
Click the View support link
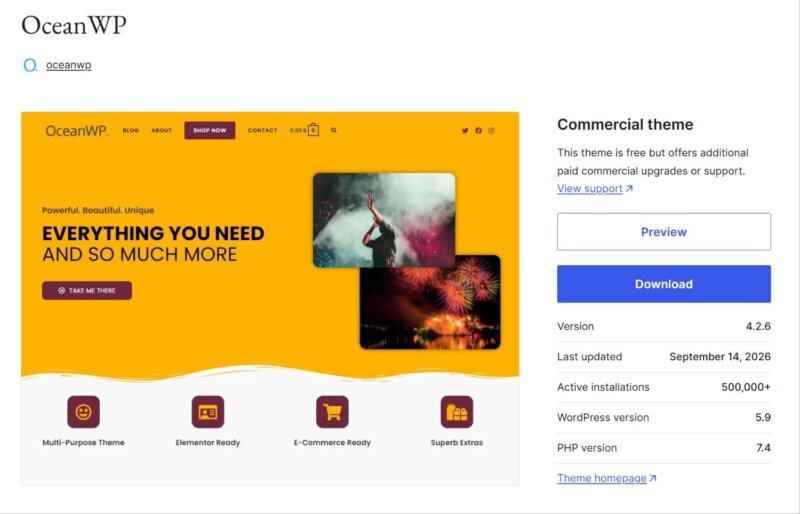tap(590, 189)
